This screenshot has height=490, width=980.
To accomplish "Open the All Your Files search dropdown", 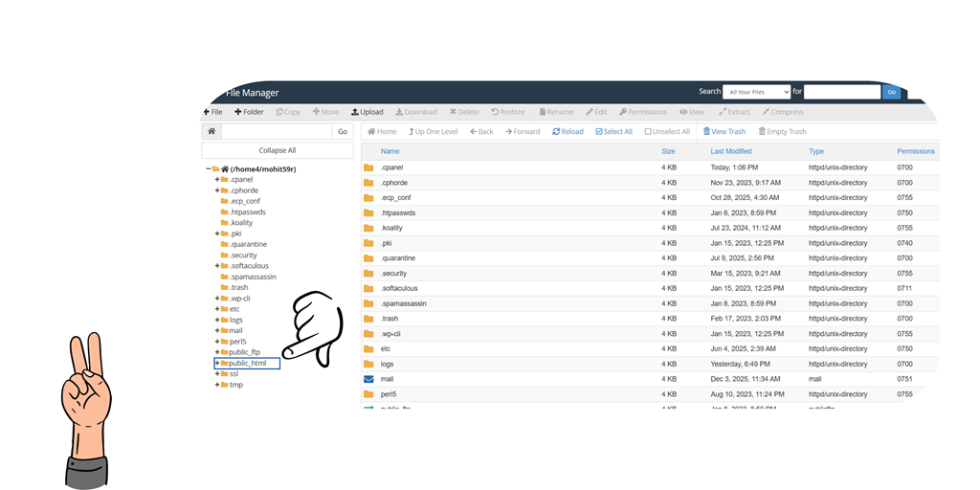I will (756, 92).
